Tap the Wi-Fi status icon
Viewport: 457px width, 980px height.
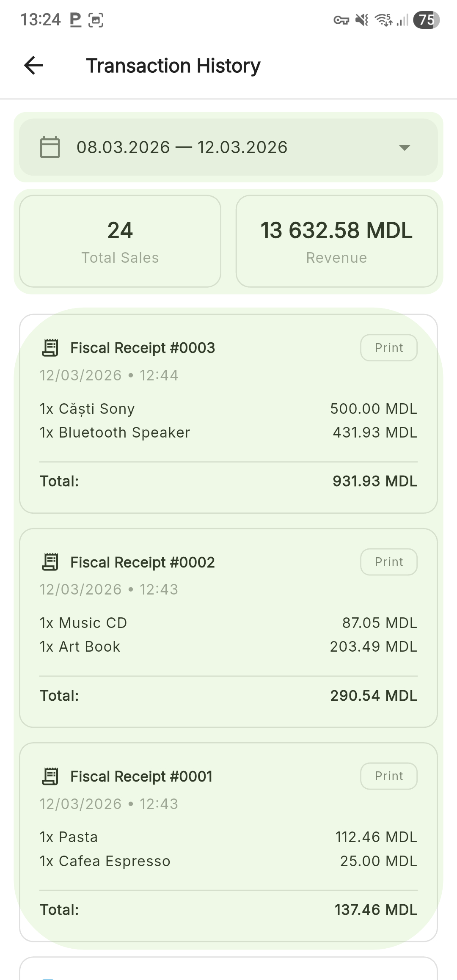383,20
